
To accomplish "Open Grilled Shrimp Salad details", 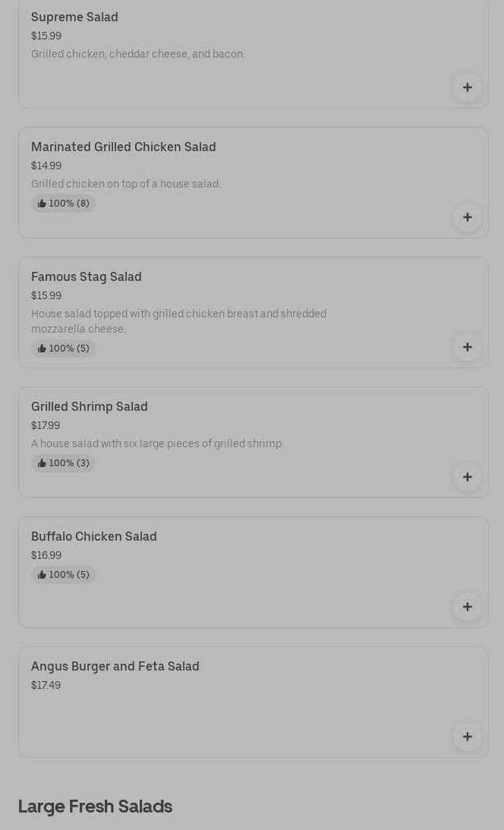I will click(89, 406).
